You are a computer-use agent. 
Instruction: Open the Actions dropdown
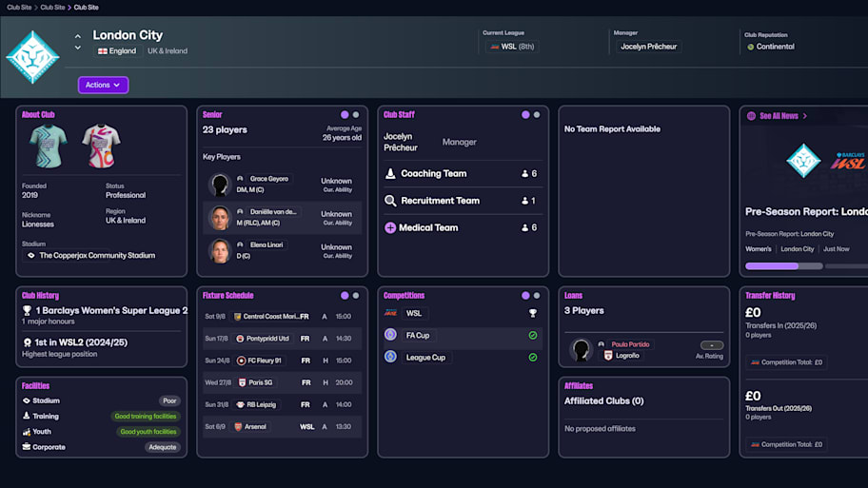(x=103, y=85)
